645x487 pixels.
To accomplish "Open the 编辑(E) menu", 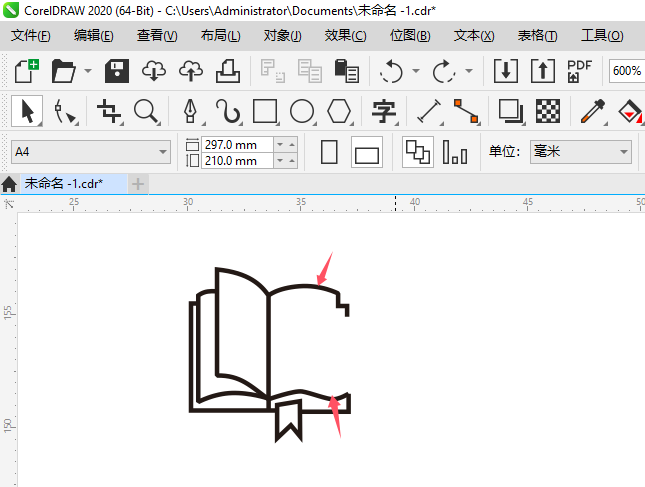I will pos(93,35).
